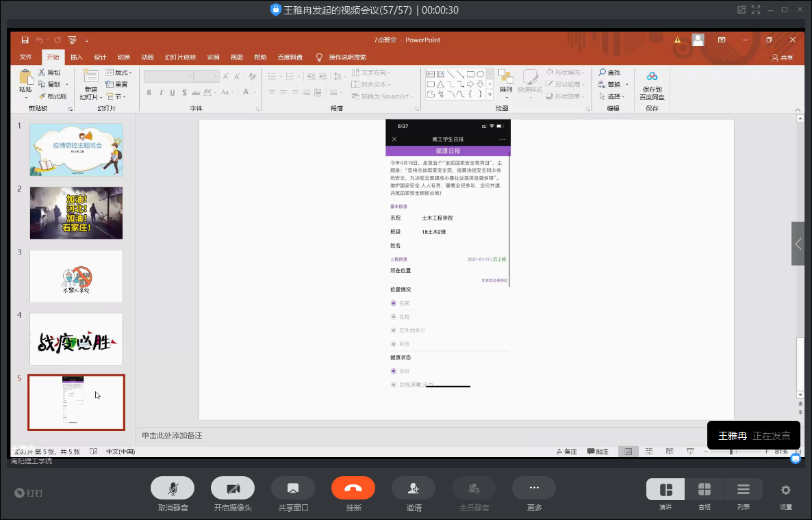Open the 版式 layout dropdown
812x520 pixels.
click(x=123, y=73)
